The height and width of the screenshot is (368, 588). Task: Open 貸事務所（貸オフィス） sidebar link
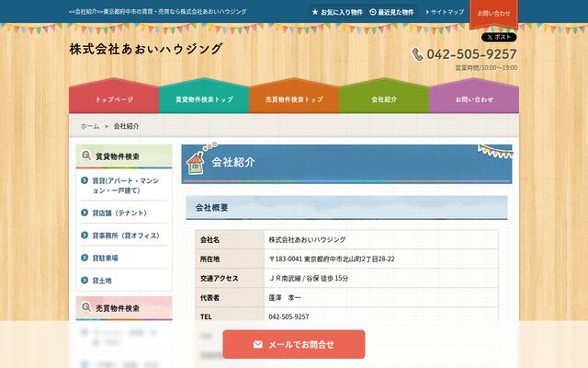click(126, 236)
